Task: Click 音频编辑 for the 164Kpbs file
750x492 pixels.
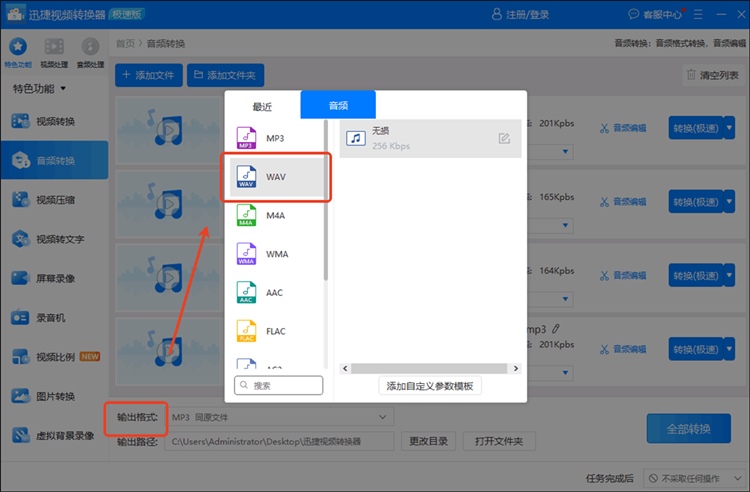Action: 623,275
